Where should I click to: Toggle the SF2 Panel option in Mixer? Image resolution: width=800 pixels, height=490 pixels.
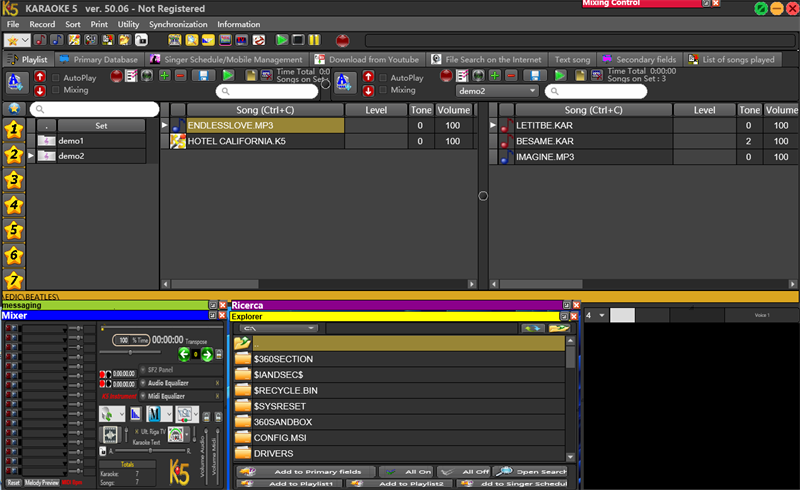(x=143, y=370)
